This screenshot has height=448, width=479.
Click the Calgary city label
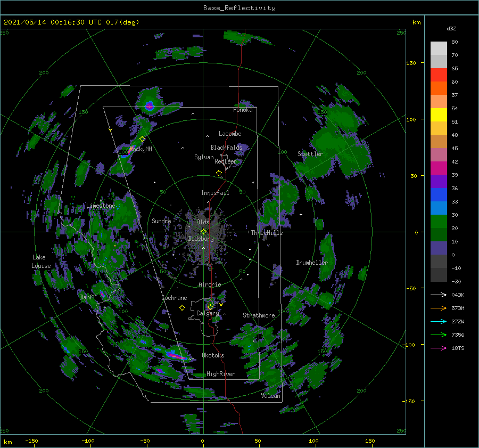click(x=208, y=313)
